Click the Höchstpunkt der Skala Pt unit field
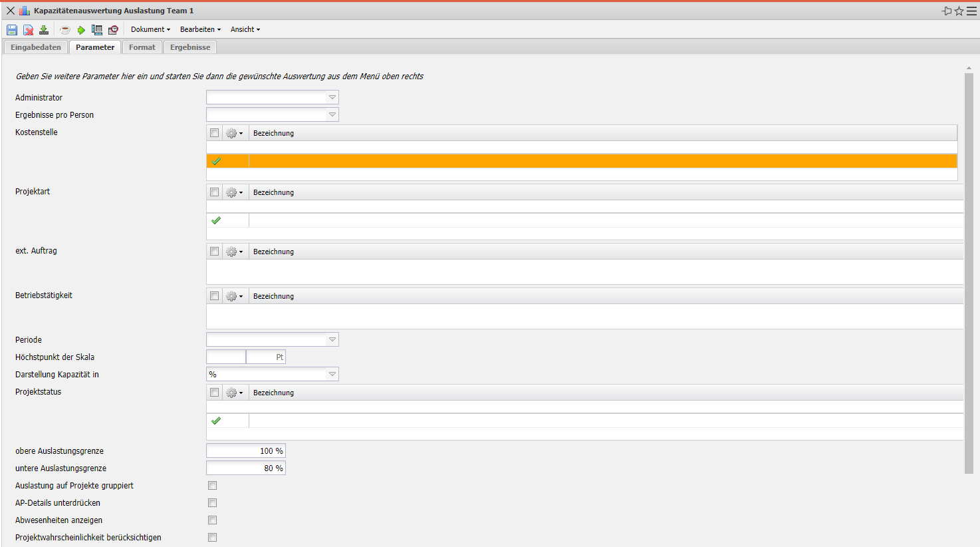Screen dimensions: 980x547 [x=266, y=357]
